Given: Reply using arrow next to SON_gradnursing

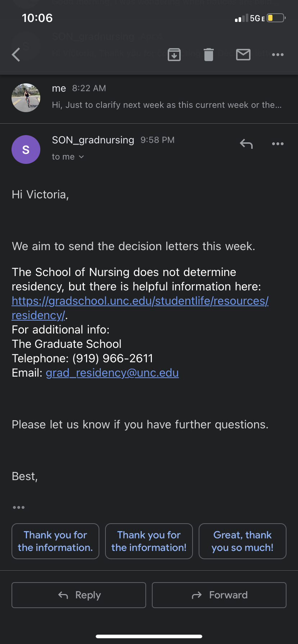Looking at the screenshot, I should 246,144.
